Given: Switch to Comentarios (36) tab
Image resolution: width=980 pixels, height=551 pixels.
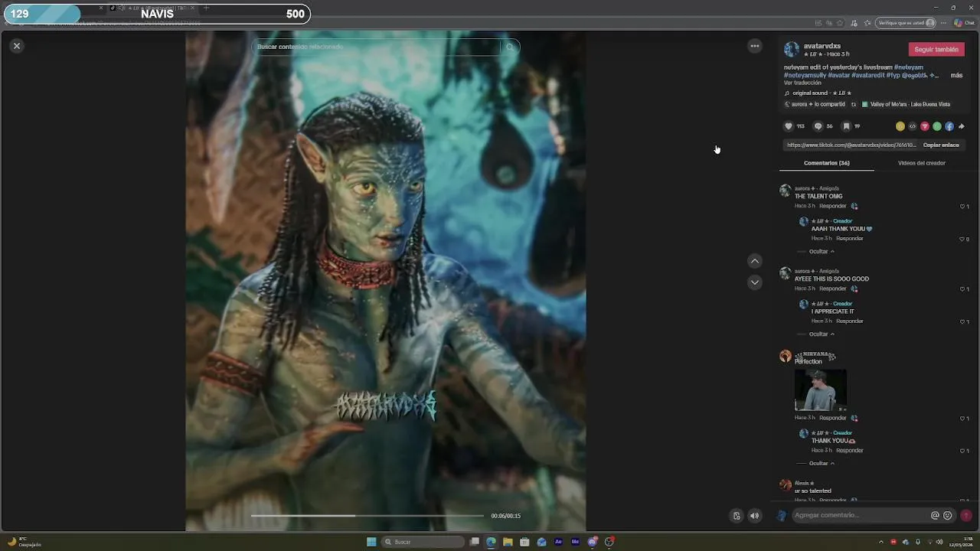Looking at the screenshot, I should [826, 163].
